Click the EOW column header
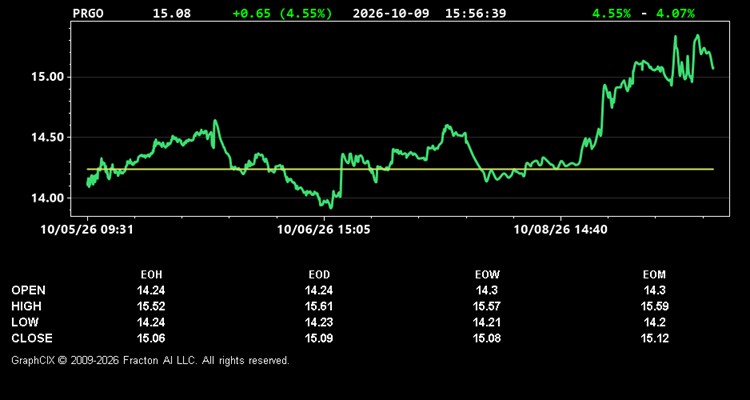 pyautogui.click(x=487, y=275)
